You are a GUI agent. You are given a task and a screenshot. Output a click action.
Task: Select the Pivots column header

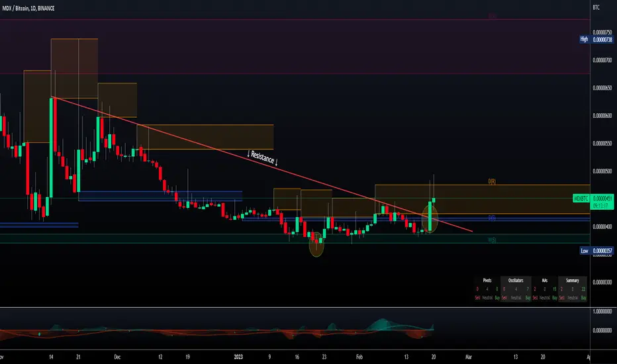[487, 281]
